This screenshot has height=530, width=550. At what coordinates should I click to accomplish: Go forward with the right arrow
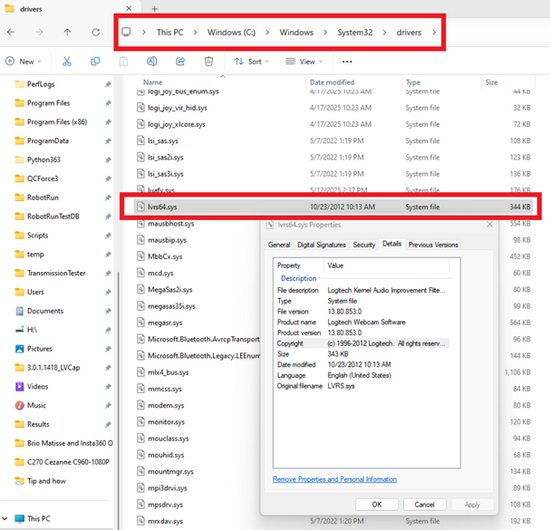[x=39, y=32]
